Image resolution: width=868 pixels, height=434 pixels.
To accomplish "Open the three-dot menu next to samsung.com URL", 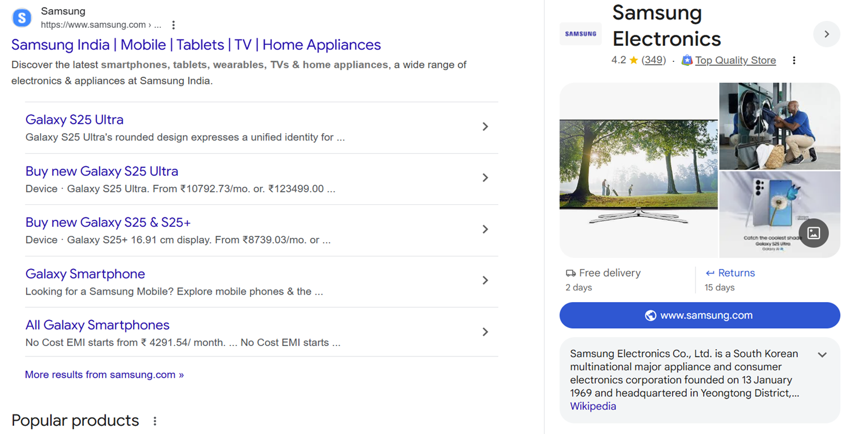I will [x=174, y=25].
